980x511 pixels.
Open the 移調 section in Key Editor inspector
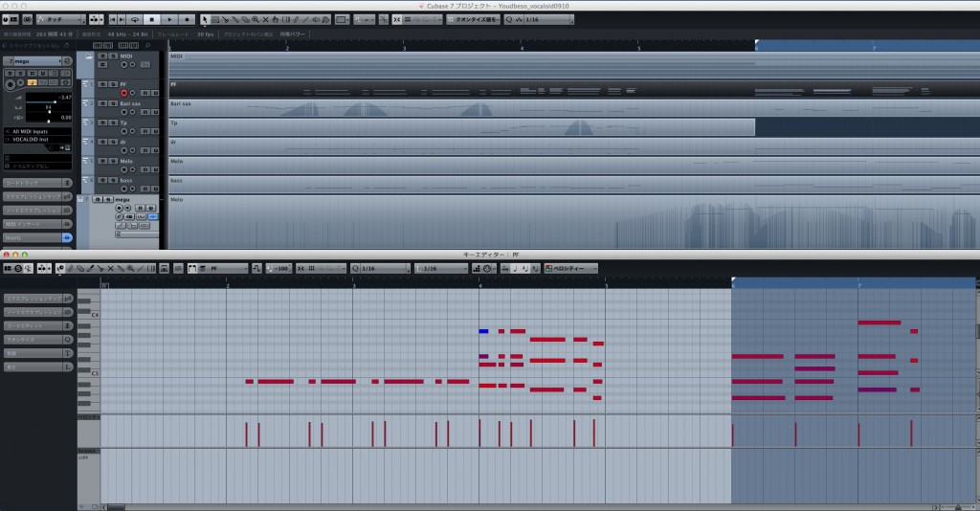click(38, 353)
